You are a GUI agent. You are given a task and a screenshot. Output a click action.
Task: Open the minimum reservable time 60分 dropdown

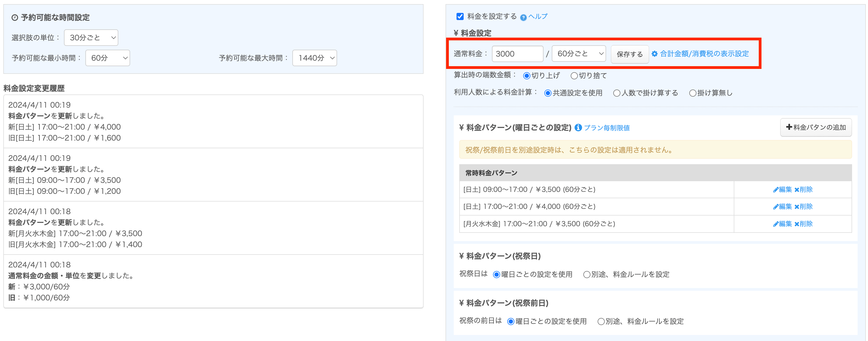tap(108, 58)
